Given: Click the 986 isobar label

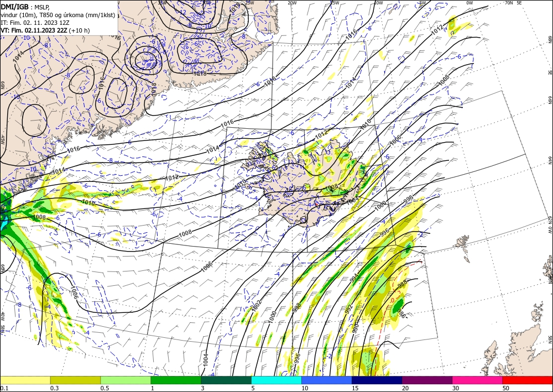Looking at the screenshot, I should 401,313.
